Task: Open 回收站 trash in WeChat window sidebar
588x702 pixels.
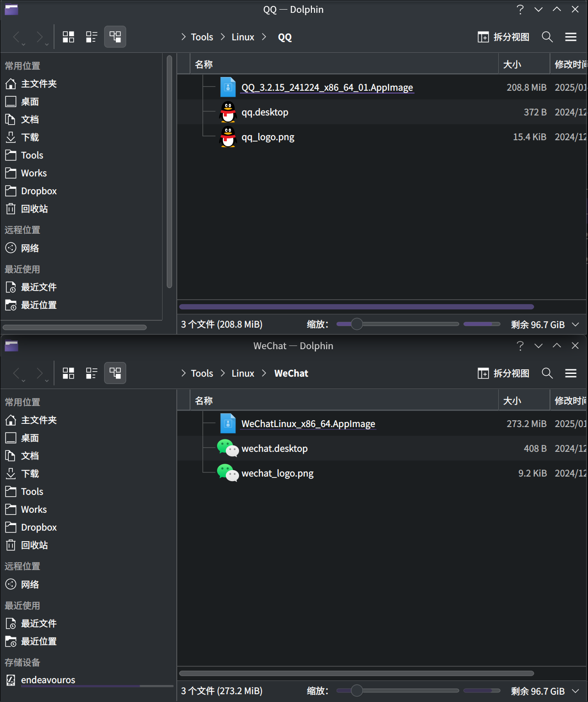Action: point(34,545)
